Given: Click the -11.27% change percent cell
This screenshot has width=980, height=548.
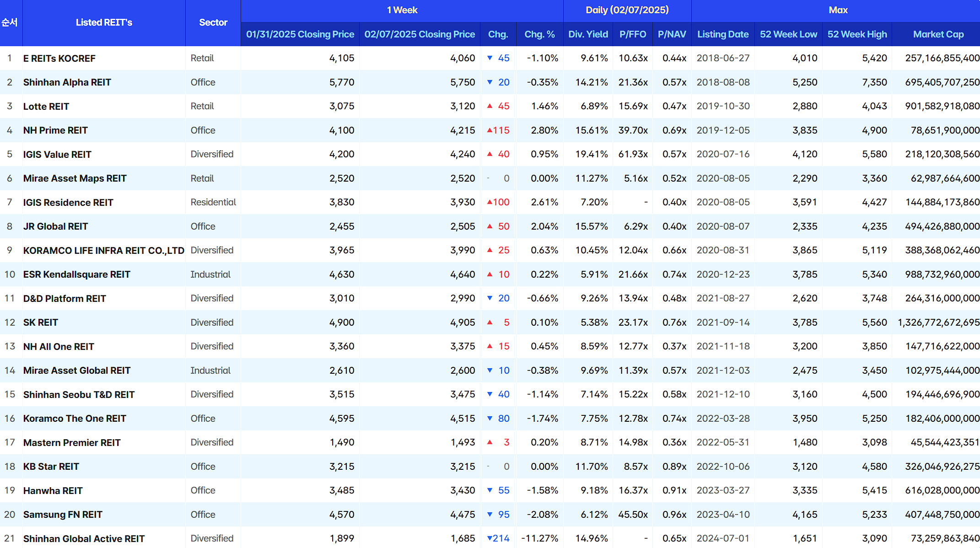Looking at the screenshot, I should [x=539, y=538].
